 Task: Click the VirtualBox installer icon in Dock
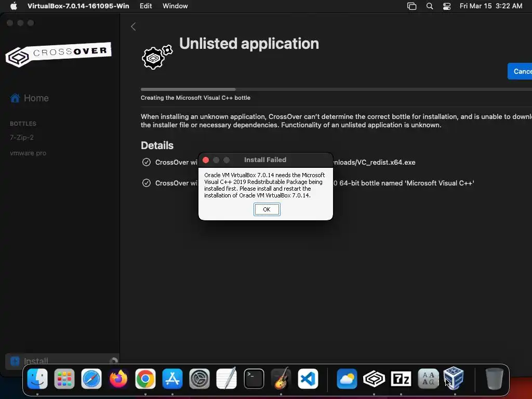click(454, 378)
